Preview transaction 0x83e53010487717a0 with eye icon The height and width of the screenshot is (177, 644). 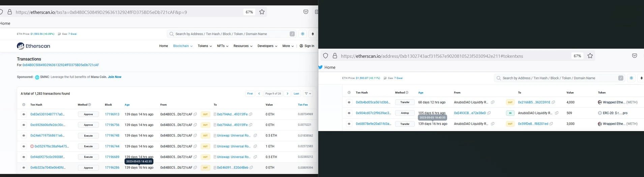point(24,114)
